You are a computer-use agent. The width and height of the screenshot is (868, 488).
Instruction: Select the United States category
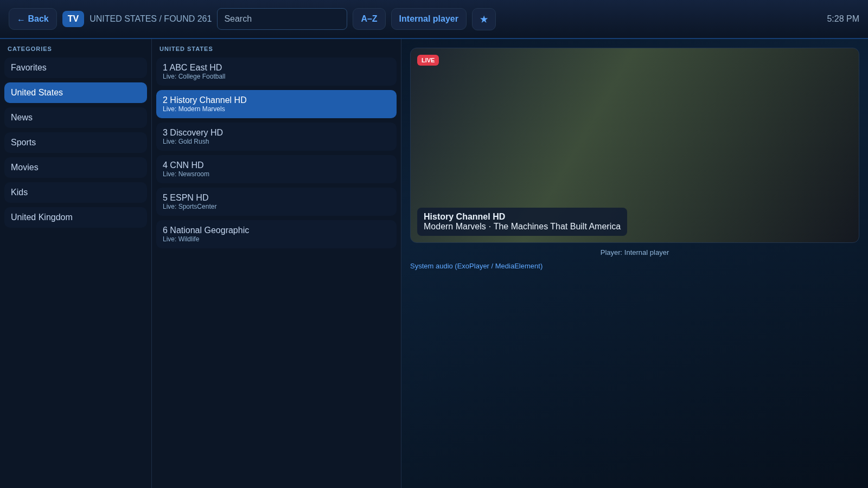pos(75,93)
